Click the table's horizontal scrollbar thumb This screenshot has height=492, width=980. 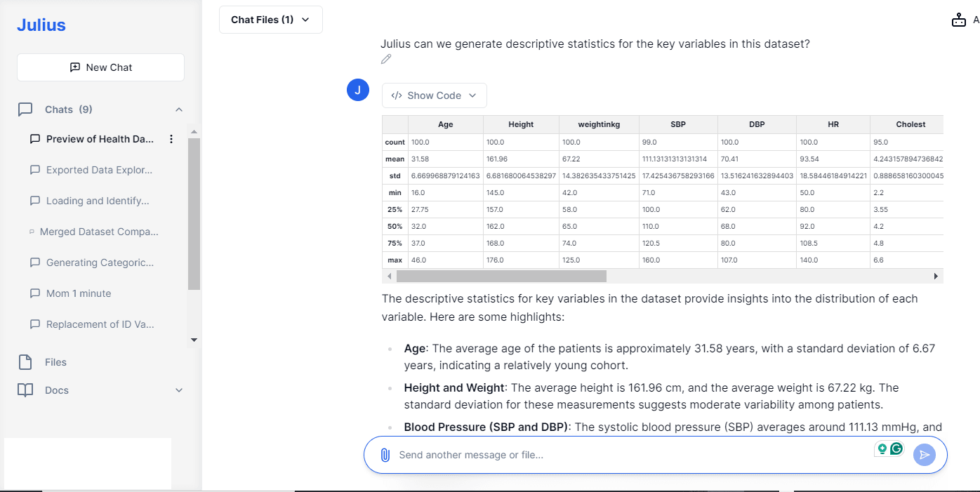coord(501,277)
